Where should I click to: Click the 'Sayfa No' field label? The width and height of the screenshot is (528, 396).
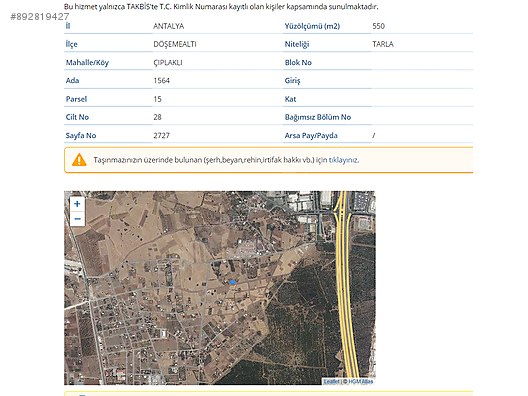click(x=81, y=135)
